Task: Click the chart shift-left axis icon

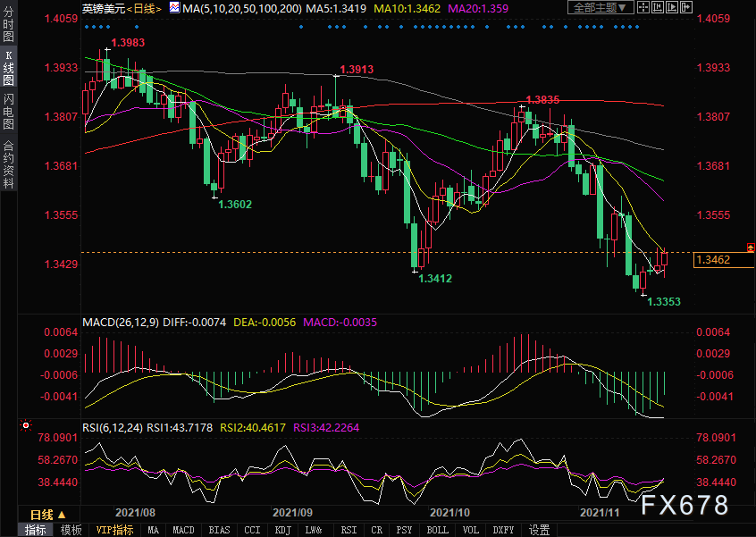Action: pyautogui.click(x=658, y=7)
